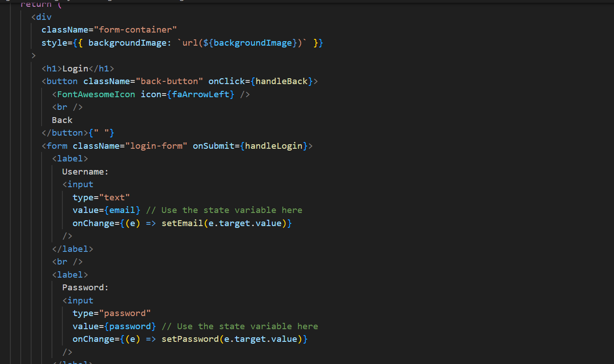Click the Password: label text
Viewport: 614px width, 364px height.
(x=86, y=287)
